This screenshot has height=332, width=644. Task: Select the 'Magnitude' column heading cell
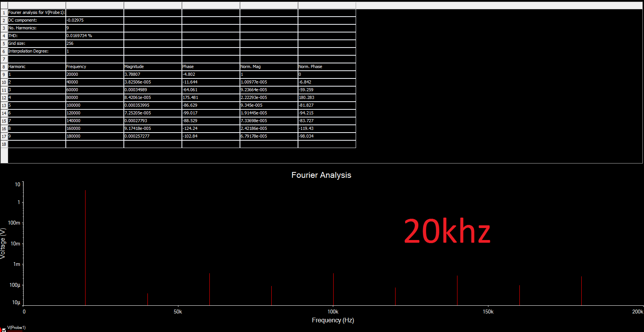pos(153,67)
